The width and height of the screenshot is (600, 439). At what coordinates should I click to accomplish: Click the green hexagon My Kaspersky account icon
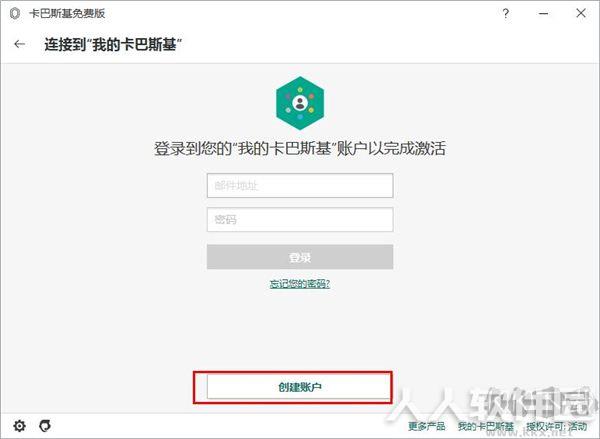[300, 103]
